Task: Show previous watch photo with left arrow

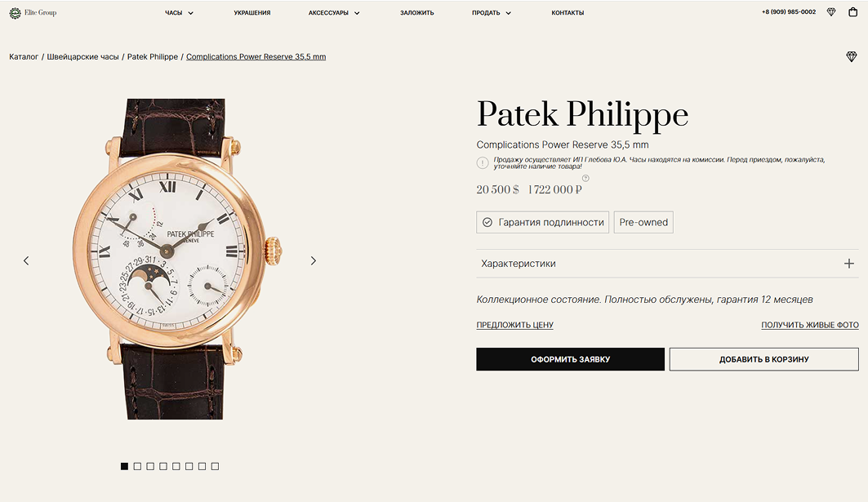Action: pos(26,260)
